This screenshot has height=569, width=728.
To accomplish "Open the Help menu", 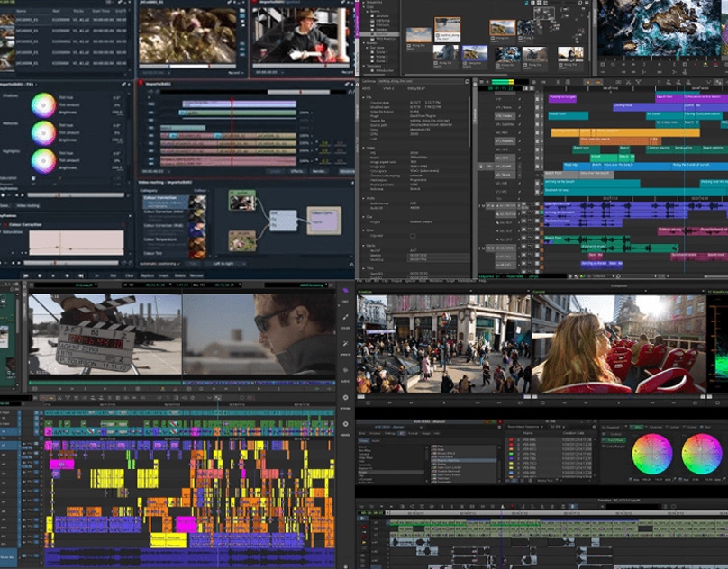I will click(x=482, y=281).
